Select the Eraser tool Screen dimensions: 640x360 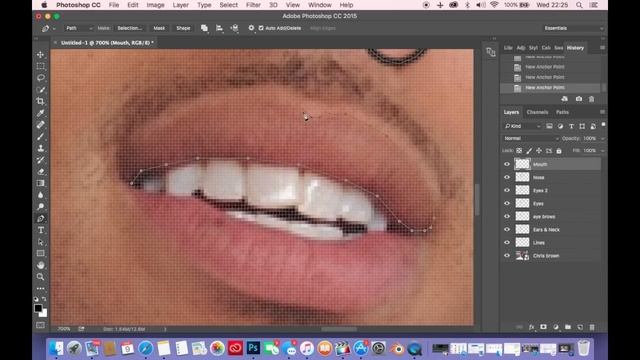pos(40,172)
